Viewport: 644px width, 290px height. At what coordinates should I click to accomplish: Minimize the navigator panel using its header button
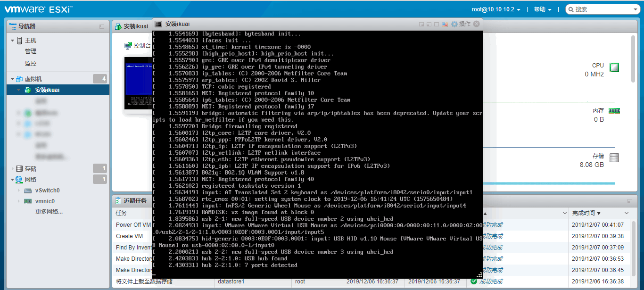(x=102, y=27)
